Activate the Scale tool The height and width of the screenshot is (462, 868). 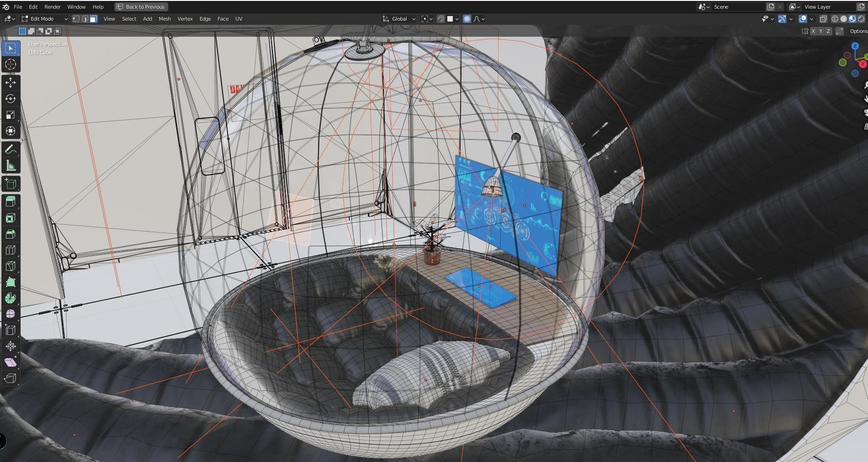[x=11, y=115]
